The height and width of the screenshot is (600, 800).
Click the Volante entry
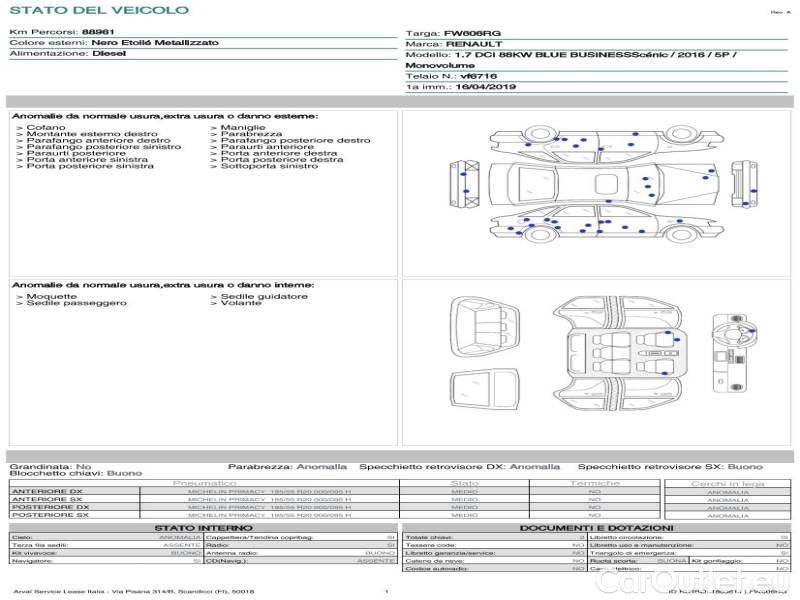pyautogui.click(x=241, y=303)
